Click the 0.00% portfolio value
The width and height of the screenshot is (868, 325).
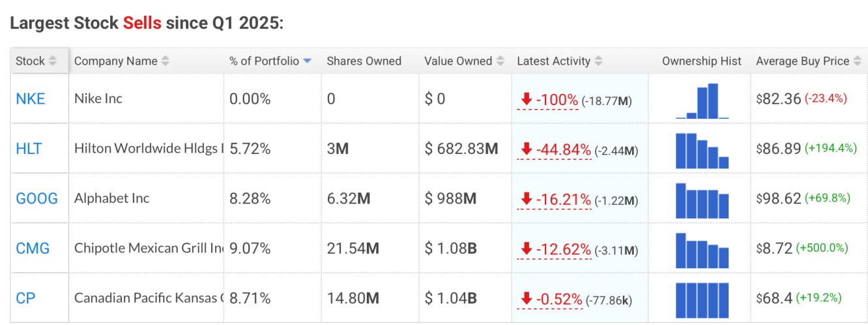coord(250,99)
